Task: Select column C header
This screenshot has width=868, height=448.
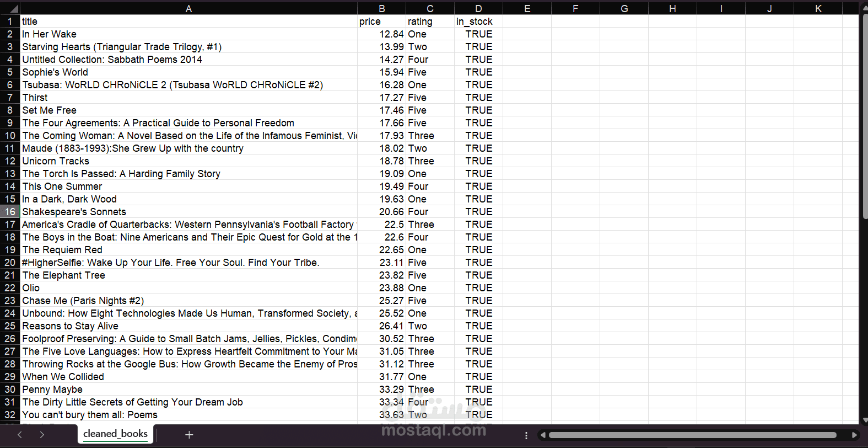Action: (x=430, y=8)
